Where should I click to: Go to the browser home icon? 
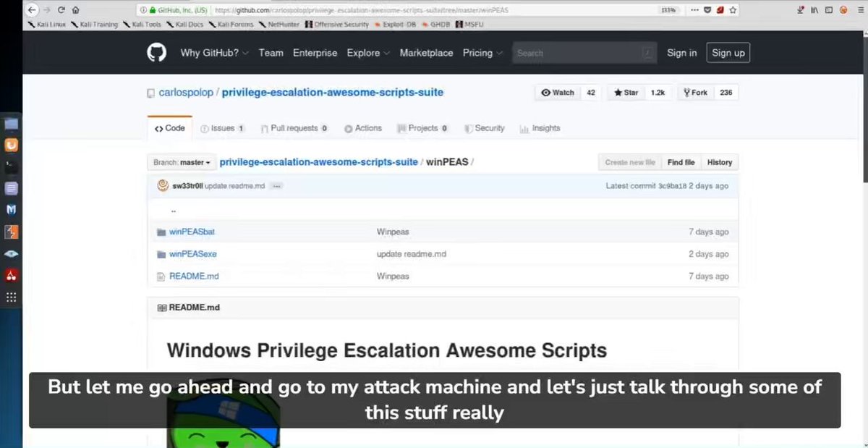[75, 10]
